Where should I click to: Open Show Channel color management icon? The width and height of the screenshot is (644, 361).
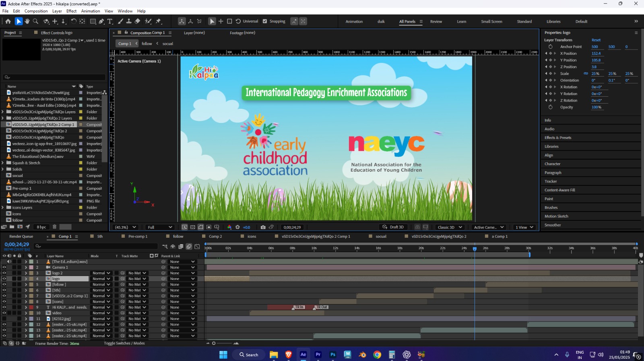(229, 227)
